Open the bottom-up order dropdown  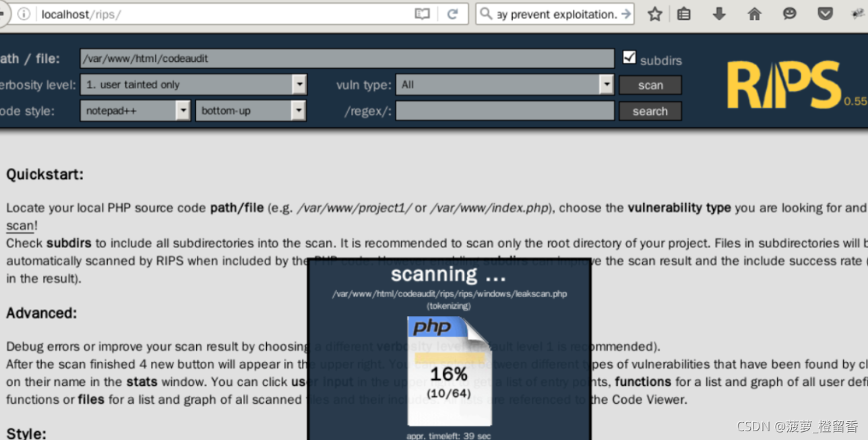251,111
